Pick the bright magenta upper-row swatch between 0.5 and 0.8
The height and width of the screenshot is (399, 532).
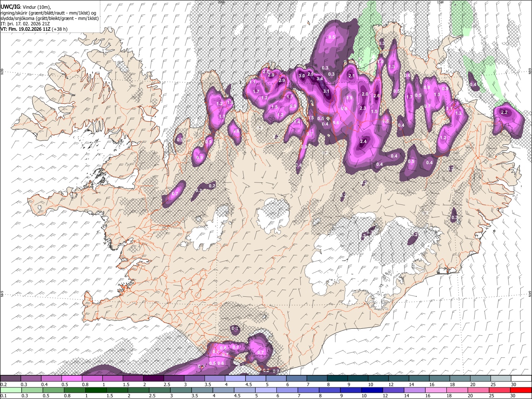click(x=72, y=379)
